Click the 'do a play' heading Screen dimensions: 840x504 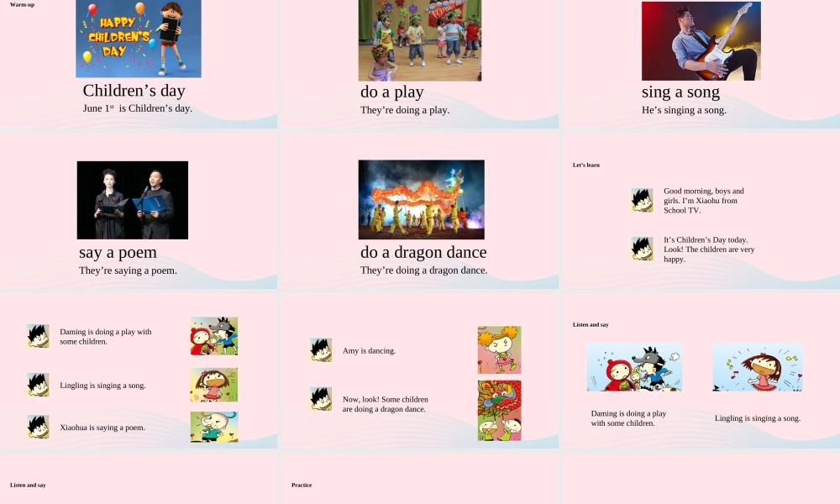click(x=392, y=92)
